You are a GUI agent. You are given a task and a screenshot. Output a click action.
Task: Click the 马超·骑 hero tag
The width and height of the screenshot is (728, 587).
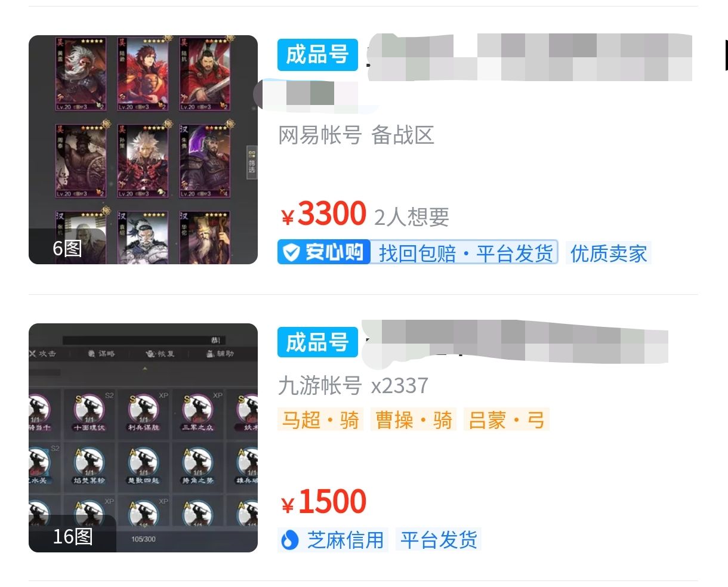pyautogui.click(x=320, y=419)
